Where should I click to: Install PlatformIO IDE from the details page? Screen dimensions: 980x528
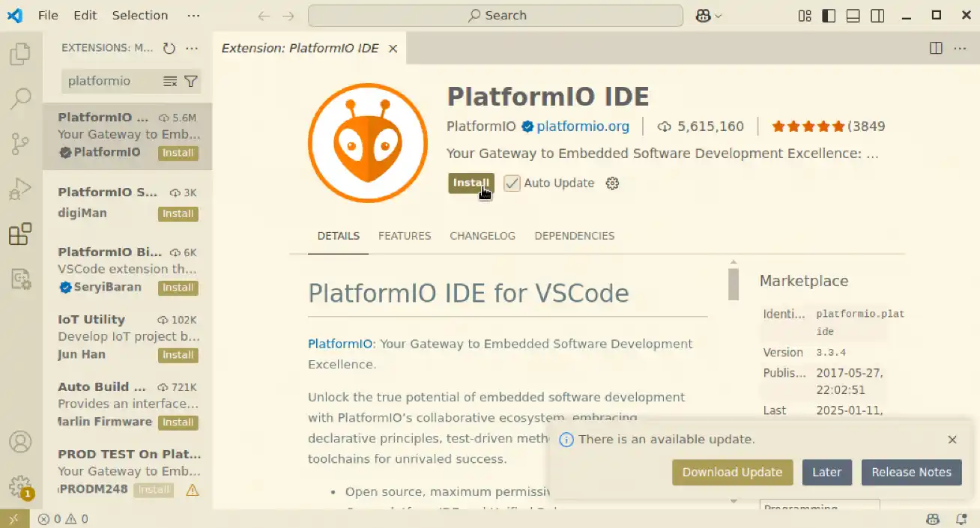pos(471,183)
